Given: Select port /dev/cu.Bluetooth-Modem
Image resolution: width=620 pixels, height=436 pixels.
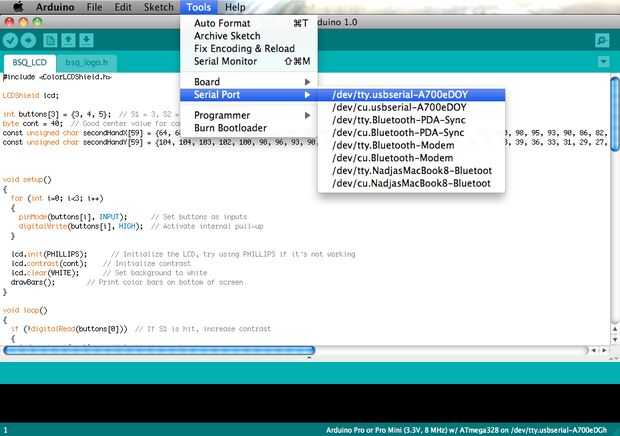Looking at the screenshot, I should [411, 158].
